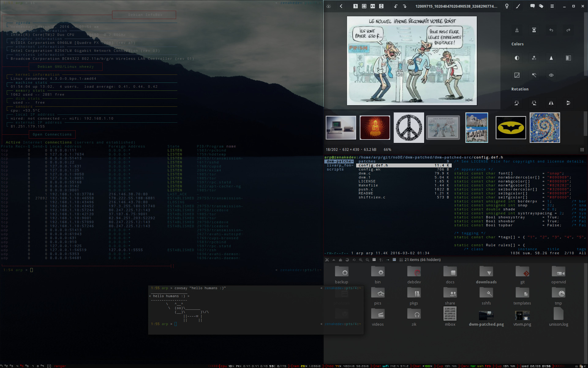The width and height of the screenshot is (588, 368).
Task: Go to home folder in file manager toolbar
Action: click(x=340, y=260)
